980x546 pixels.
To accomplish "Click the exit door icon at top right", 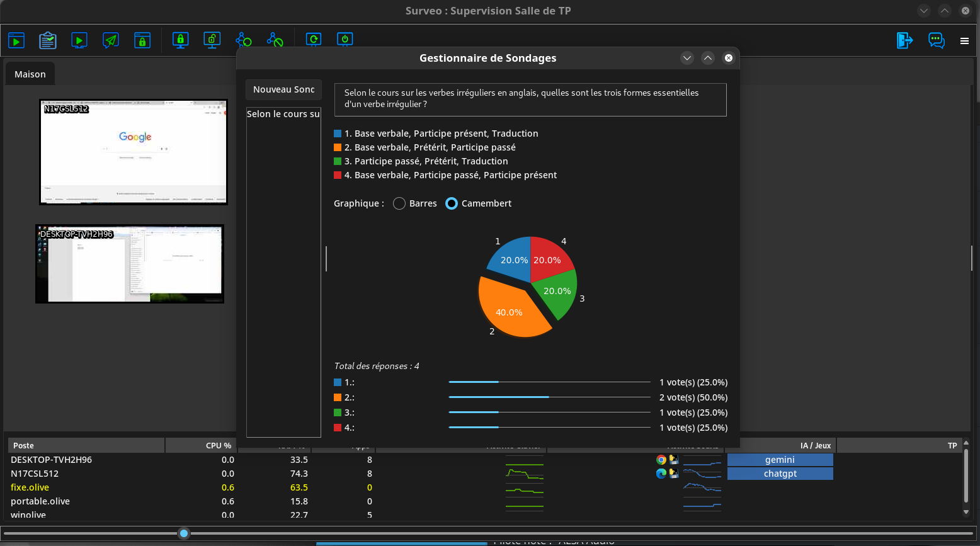I will [904, 41].
